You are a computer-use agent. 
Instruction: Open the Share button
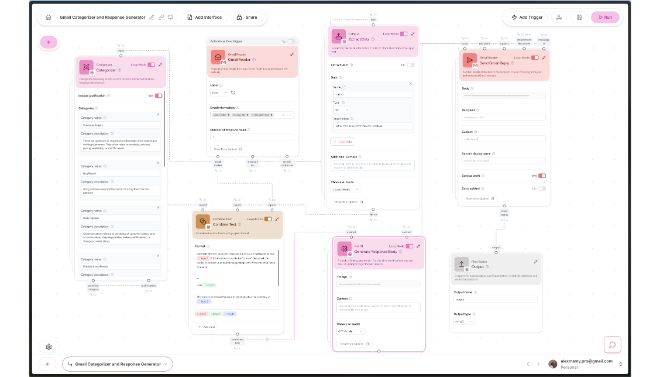tap(247, 17)
